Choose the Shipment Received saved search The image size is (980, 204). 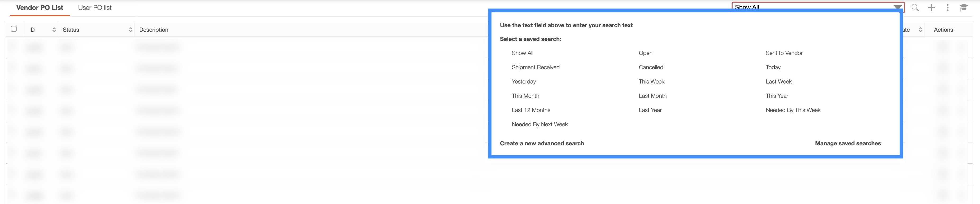pos(535,67)
